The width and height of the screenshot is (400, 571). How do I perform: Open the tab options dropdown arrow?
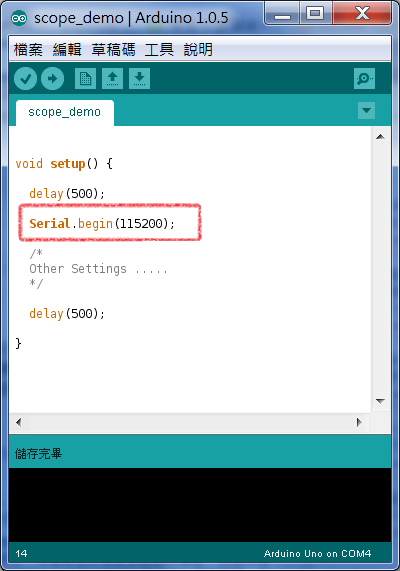click(x=366, y=110)
